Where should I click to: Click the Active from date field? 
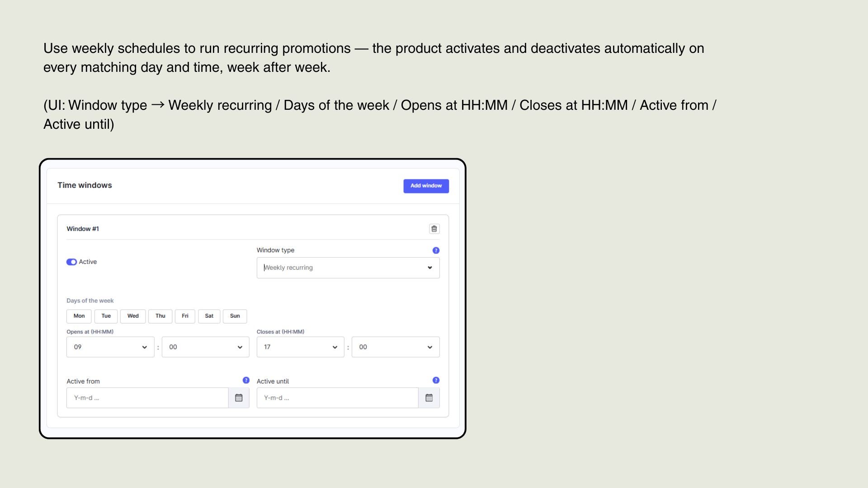pyautogui.click(x=147, y=398)
